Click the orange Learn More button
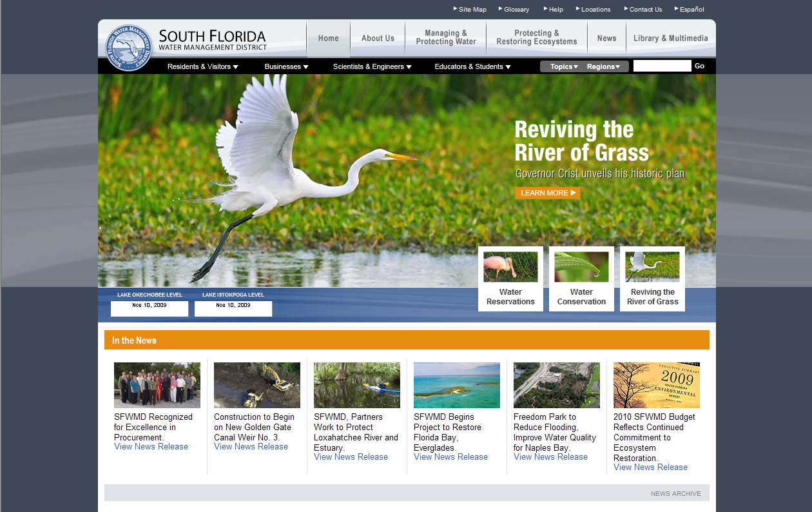Image resolution: width=812 pixels, height=512 pixels. (x=547, y=193)
